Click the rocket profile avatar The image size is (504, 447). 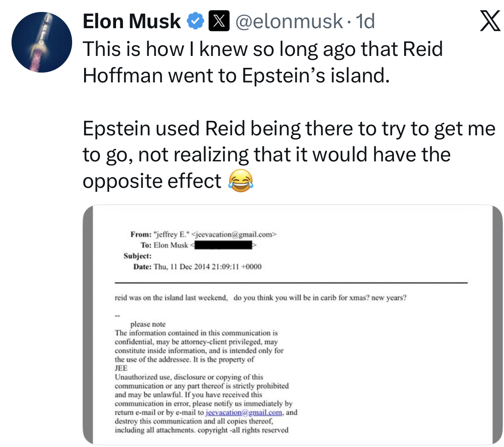coord(41,42)
